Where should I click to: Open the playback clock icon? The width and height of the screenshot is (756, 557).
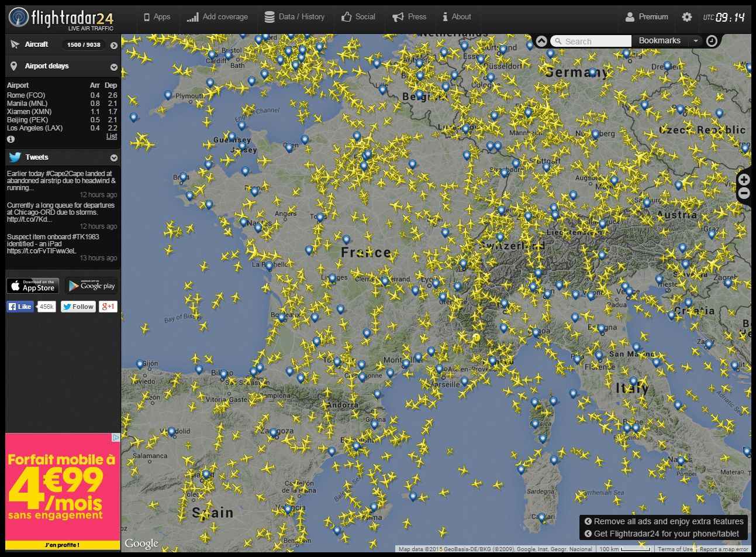(712, 41)
